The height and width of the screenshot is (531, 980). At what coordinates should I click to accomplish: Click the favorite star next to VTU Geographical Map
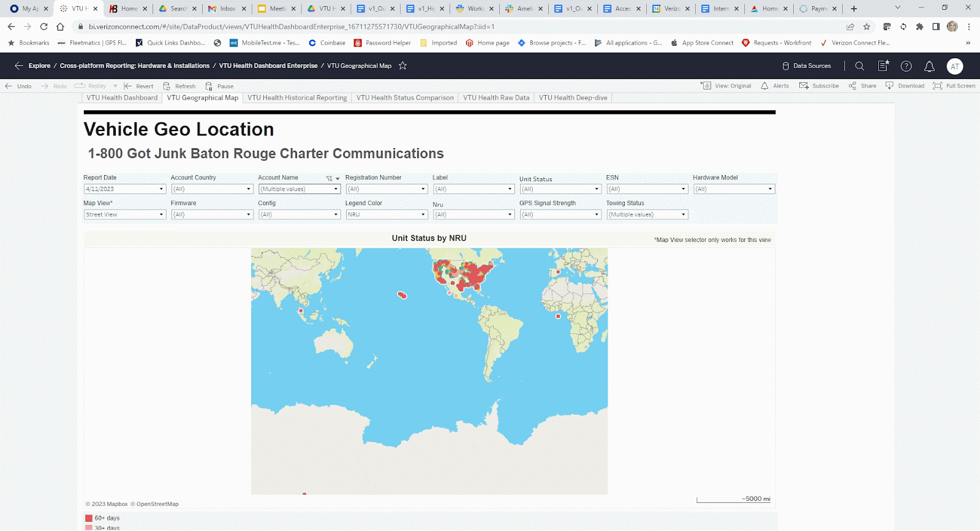click(x=402, y=66)
